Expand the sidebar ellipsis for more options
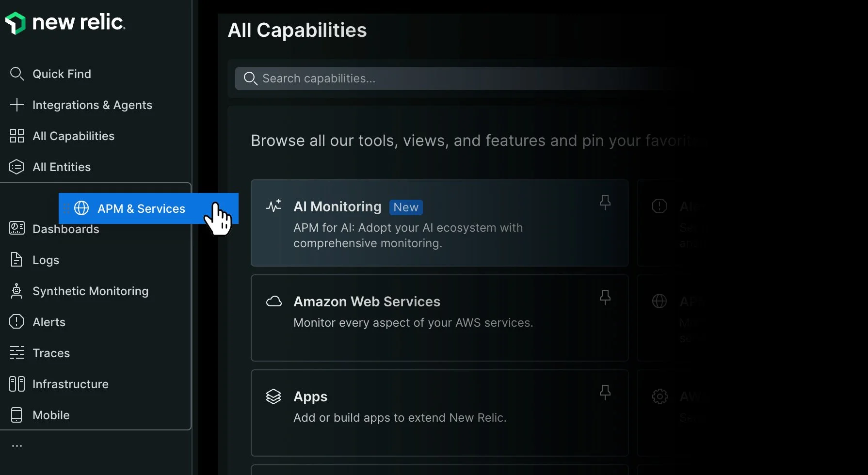Viewport: 868px width, 475px height. coord(17,445)
